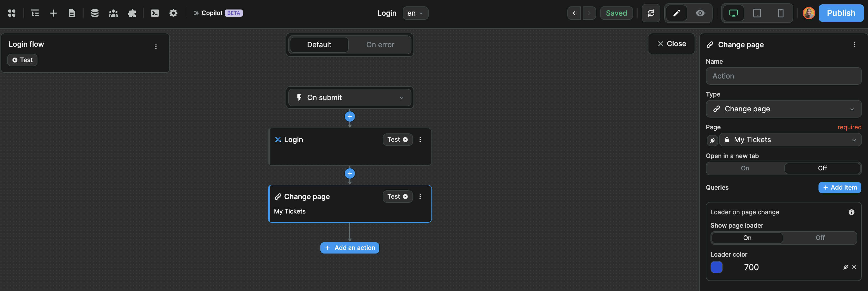Open the plugins puzzle icon
This screenshot has height=291, width=868.
tap(132, 13)
